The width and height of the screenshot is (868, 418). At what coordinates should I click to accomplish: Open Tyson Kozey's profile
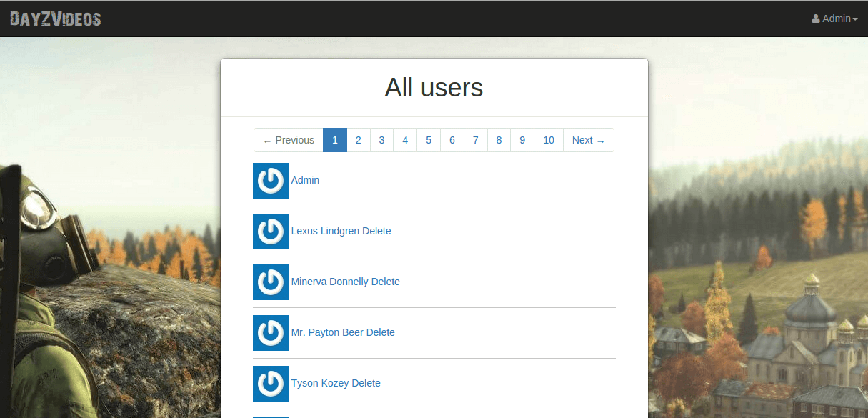click(x=320, y=383)
